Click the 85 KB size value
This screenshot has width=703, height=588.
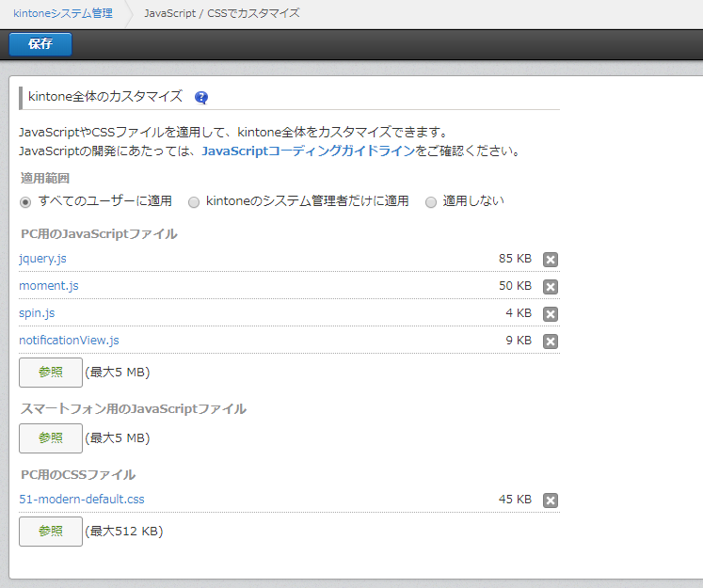515,259
